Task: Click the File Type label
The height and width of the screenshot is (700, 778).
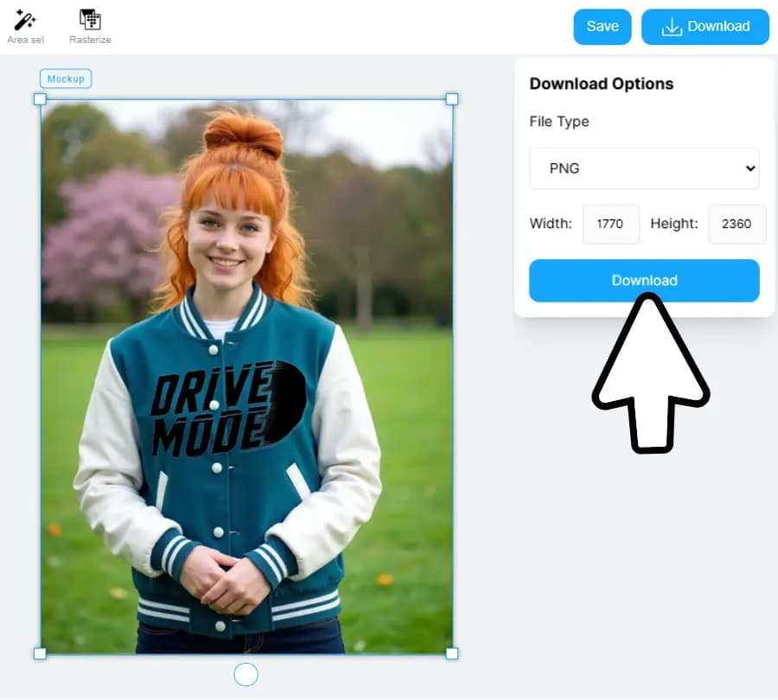Action: click(x=559, y=122)
